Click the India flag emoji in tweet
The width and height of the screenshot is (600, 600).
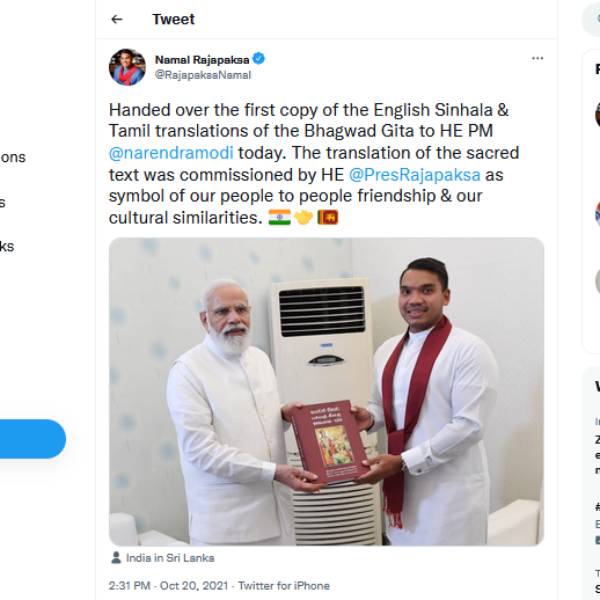279,216
